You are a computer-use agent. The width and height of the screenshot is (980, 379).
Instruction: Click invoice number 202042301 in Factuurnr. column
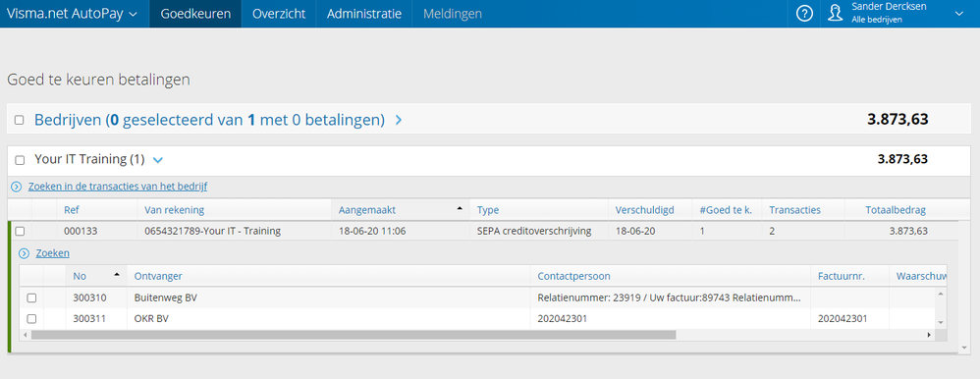(844, 318)
